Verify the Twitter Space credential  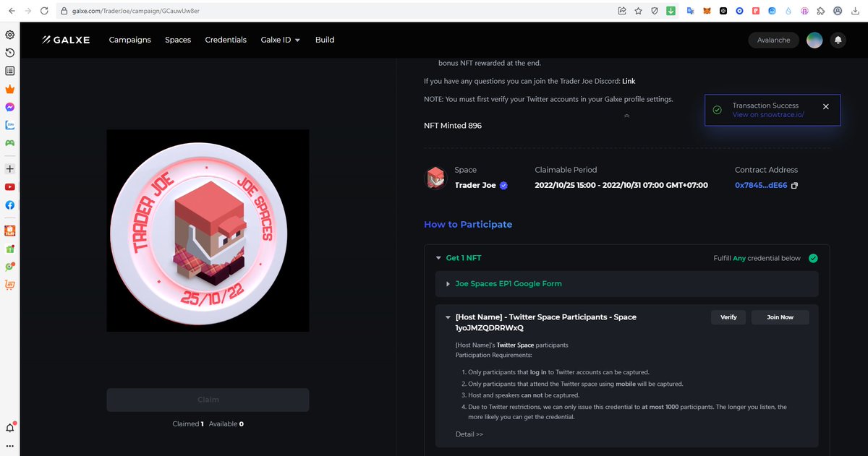(728, 317)
